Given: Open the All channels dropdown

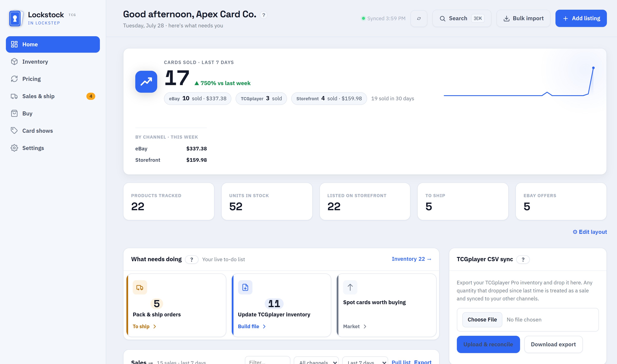Looking at the screenshot, I should pyautogui.click(x=316, y=360).
